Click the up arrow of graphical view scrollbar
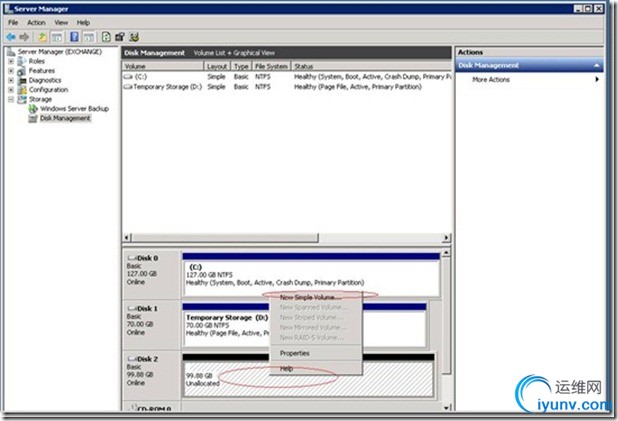Viewport: 618px width, 421px height. 446,252
